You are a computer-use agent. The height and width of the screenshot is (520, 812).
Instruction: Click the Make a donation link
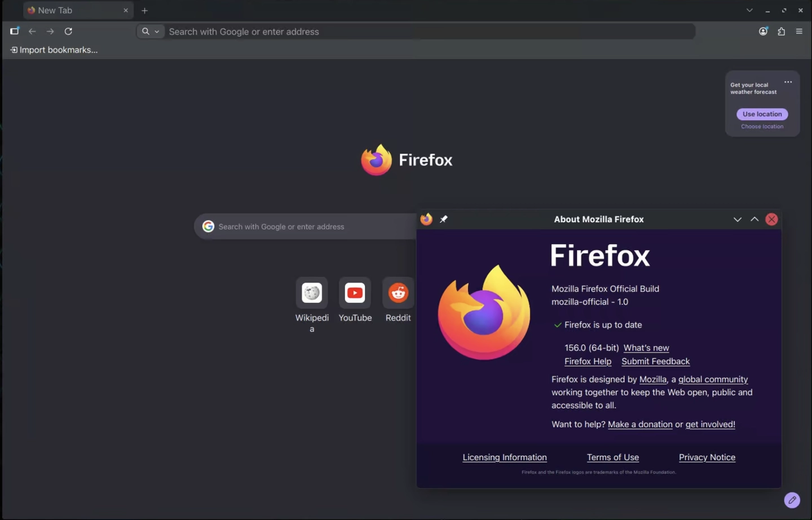640,424
